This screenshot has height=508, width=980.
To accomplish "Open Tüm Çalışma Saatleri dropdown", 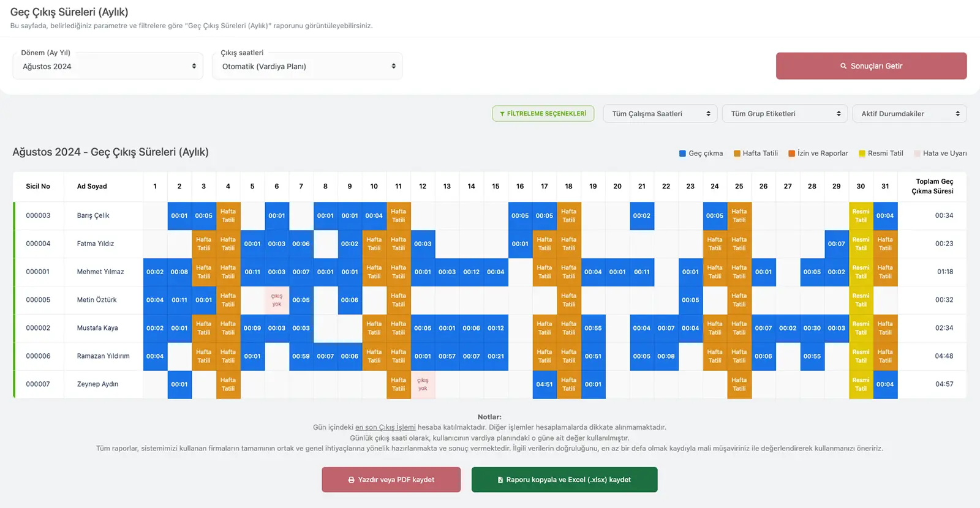I will point(660,114).
